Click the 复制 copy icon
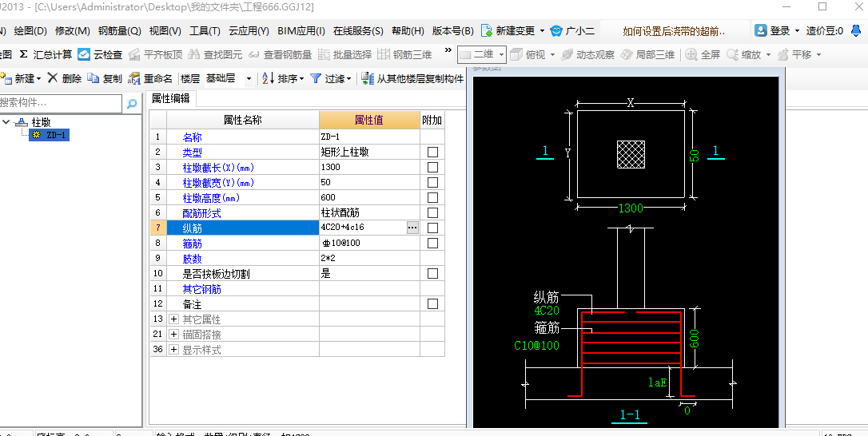Image resolution: width=868 pixels, height=436 pixels. 94,78
